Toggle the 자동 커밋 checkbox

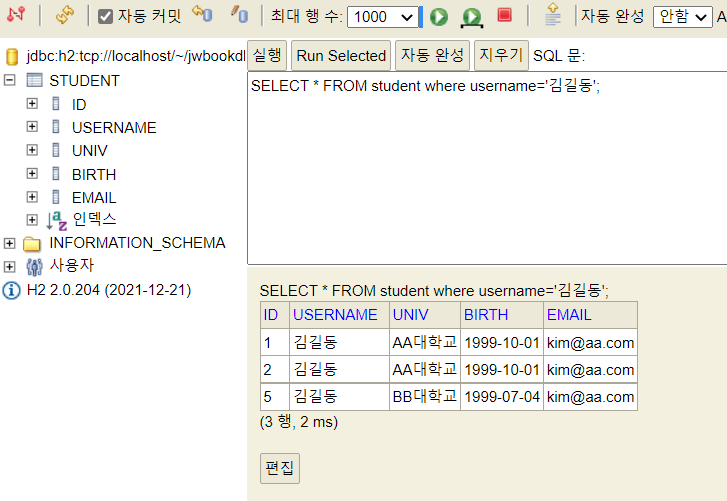pos(105,17)
